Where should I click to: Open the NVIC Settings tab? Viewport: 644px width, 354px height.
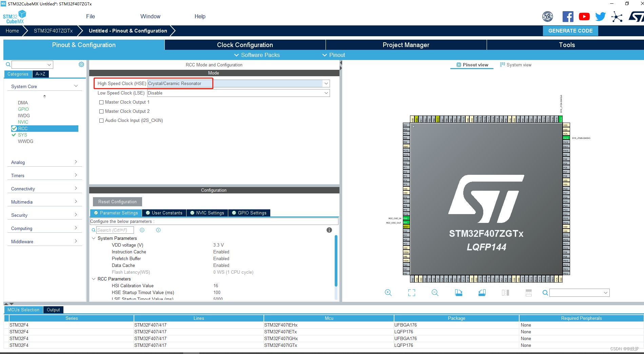pyautogui.click(x=207, y=213)
